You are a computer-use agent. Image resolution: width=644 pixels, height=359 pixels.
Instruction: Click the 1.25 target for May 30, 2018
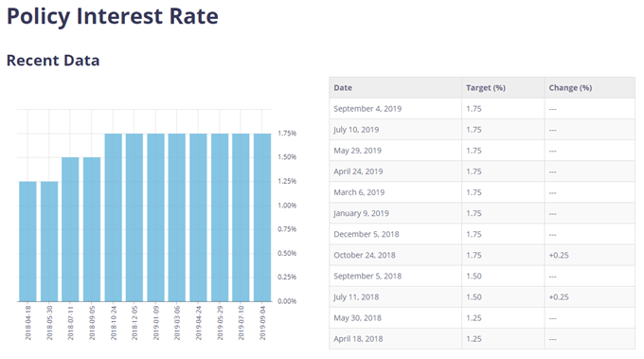[x=474, y=318]
